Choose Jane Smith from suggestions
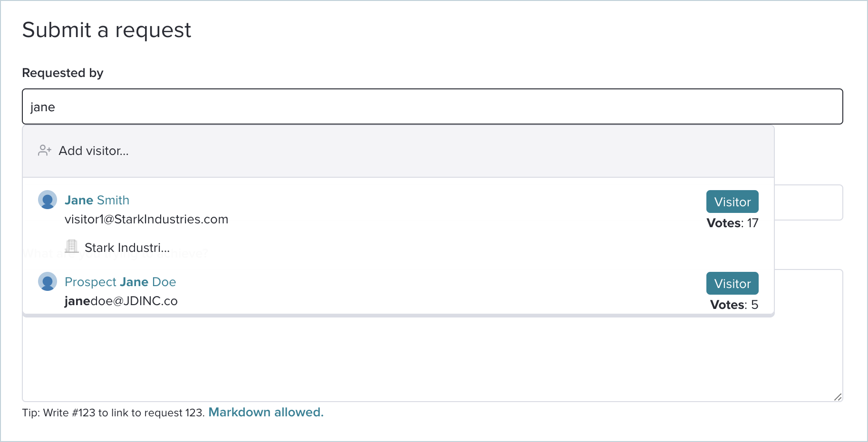This screenshot has width=868, height=442. [x=97, y=200]
